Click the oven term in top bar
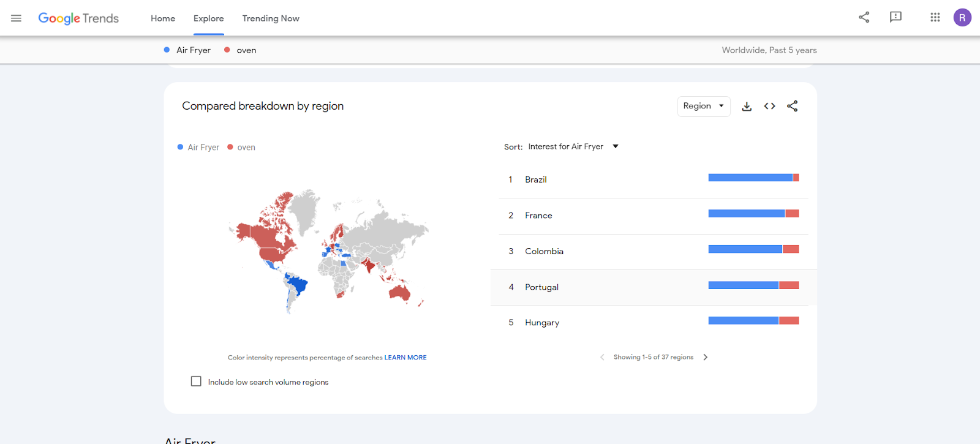This screenshot has height=444, width=980. [x=240, y=50]
